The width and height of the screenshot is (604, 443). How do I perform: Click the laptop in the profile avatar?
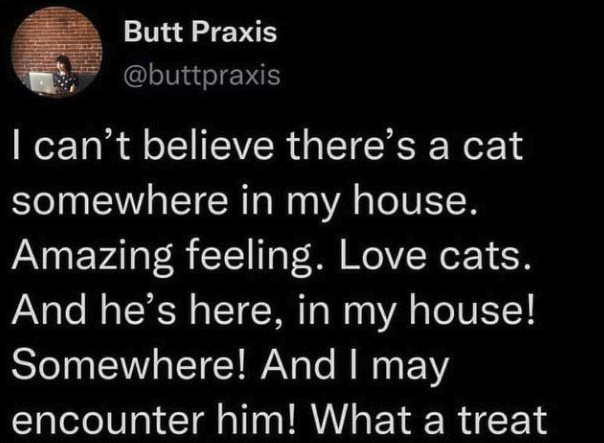point(41,82)
